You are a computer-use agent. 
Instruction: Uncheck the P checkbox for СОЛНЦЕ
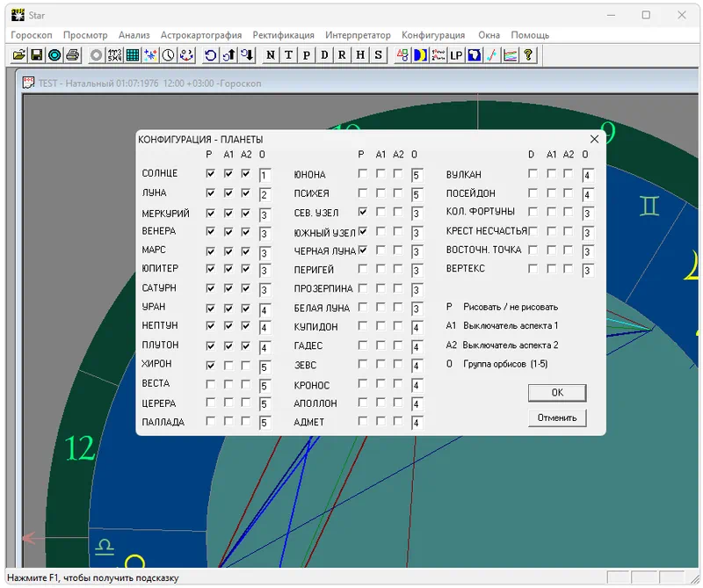(x=210, y=173)
